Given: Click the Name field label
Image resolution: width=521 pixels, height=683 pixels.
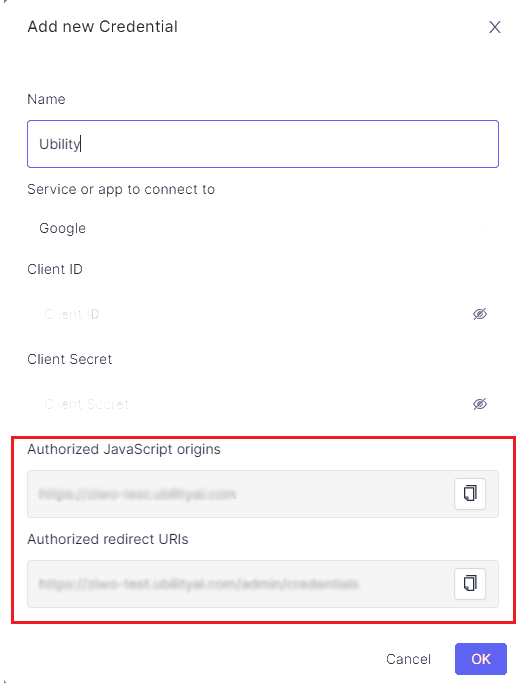Looking at the screenshot, I should pyautogui.click(x=46, y=99).
